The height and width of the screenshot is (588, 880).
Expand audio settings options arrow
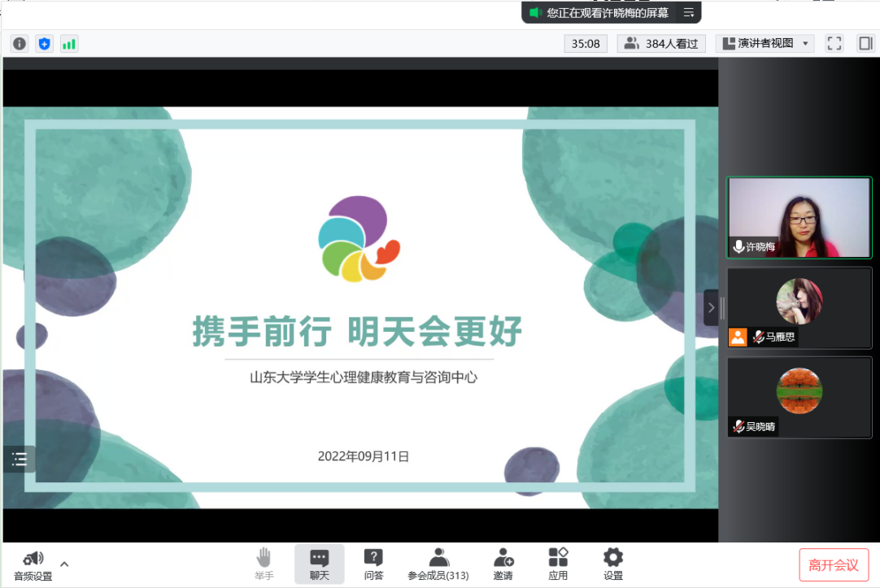[x=64, y=564]
